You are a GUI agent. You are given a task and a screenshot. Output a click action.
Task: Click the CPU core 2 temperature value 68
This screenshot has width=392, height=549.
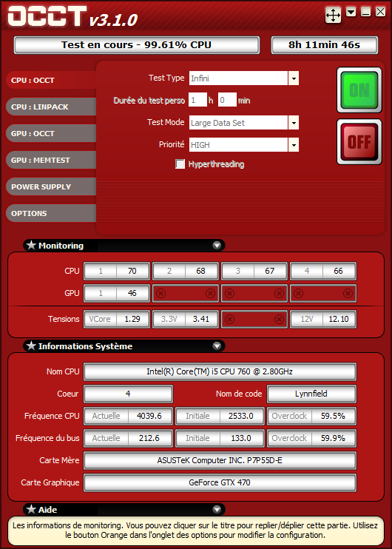[201, 271]
